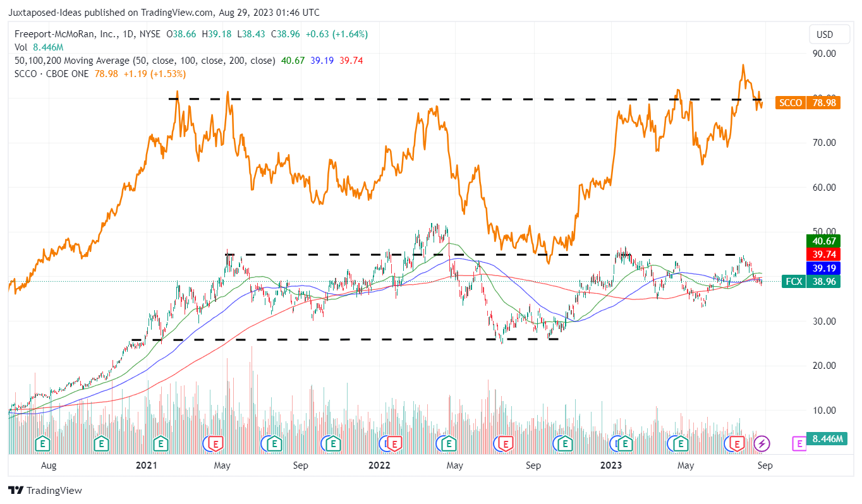Click the low value L38.43

point(252,34)
